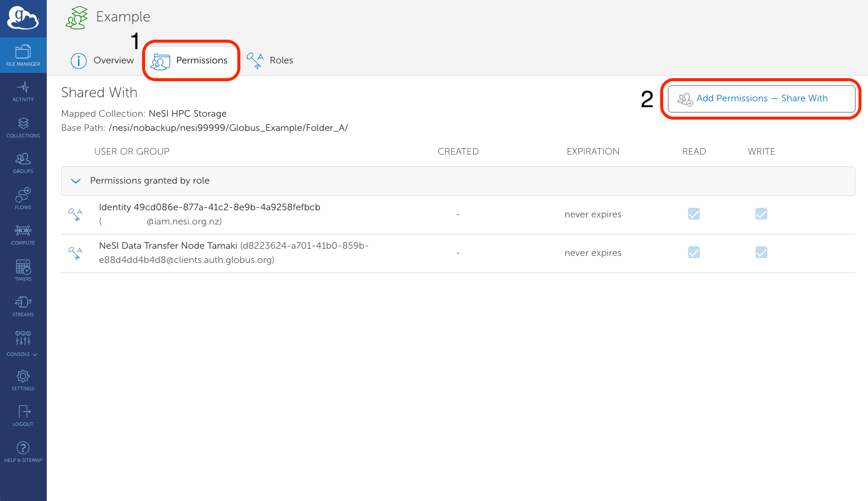868x501 pixels.
Task: Toggle Read checkbox for NeSI Data Transfer Node
Action: click(694, 253)
